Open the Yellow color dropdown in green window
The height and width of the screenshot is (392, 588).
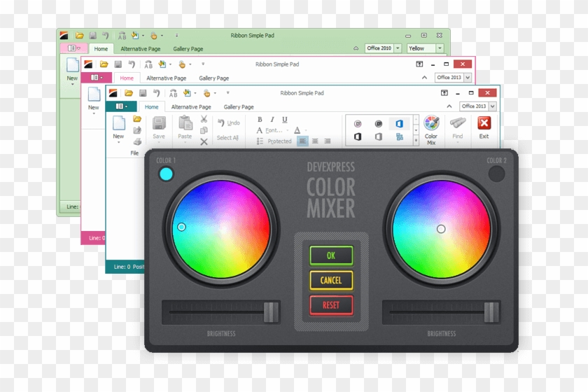(x=440, y=48)
